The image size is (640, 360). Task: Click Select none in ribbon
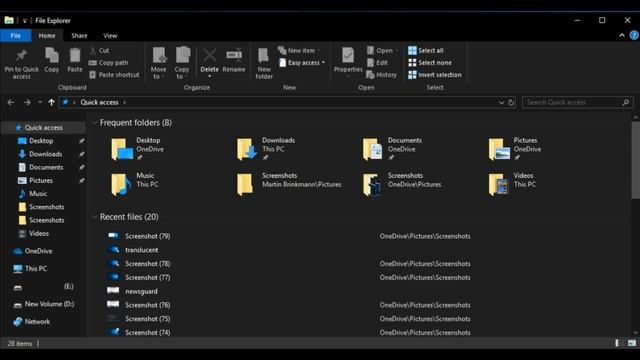[x=430, y=62]
